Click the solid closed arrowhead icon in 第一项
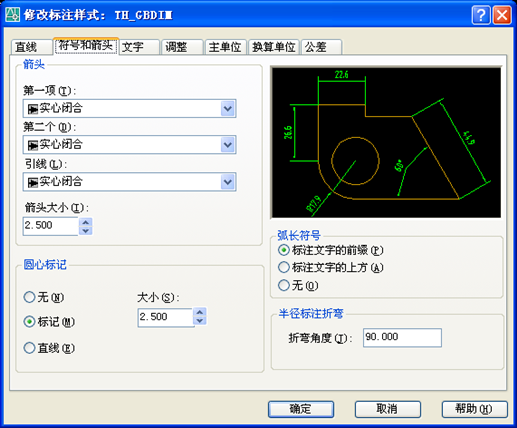This screenshot has width=517, height=428. 33,109
